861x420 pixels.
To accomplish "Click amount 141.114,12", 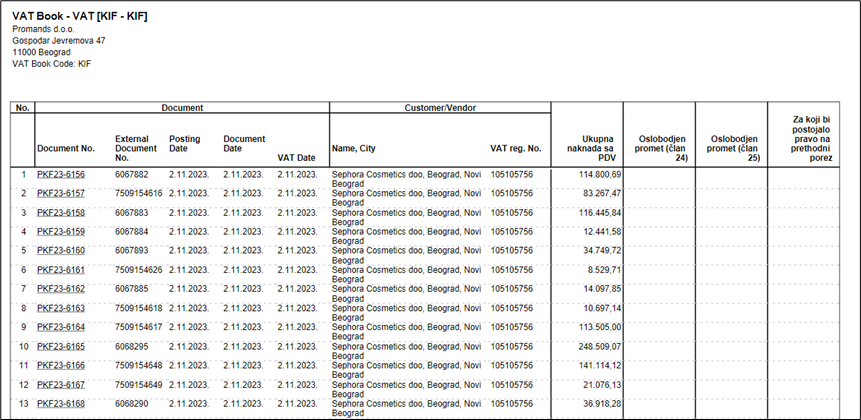I will click(x=600, y=366).
